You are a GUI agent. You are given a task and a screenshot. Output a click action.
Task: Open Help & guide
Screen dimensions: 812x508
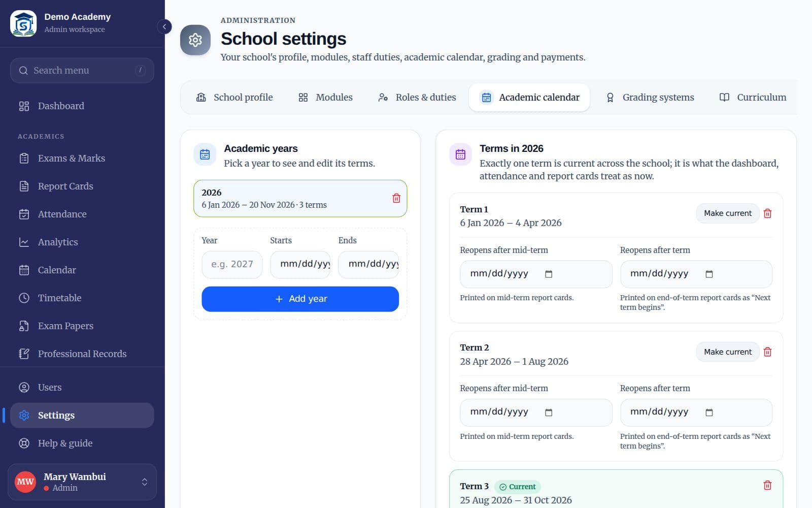click(x=82, y=443)
